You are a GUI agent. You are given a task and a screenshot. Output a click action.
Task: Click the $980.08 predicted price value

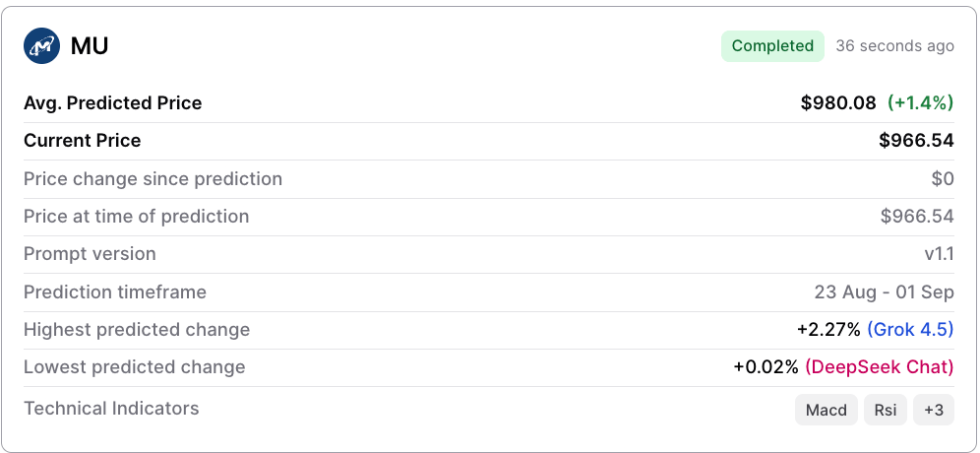click(x=838, y=103)
